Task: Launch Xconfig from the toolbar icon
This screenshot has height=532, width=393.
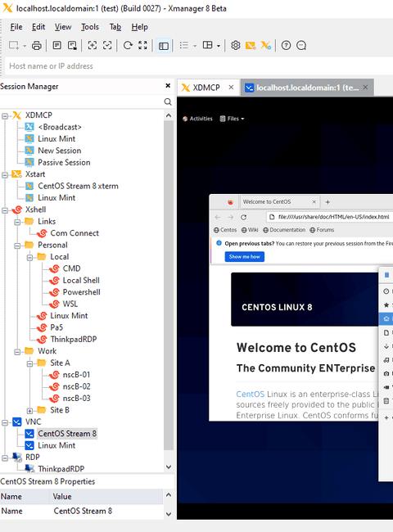Action: (266, 46)
